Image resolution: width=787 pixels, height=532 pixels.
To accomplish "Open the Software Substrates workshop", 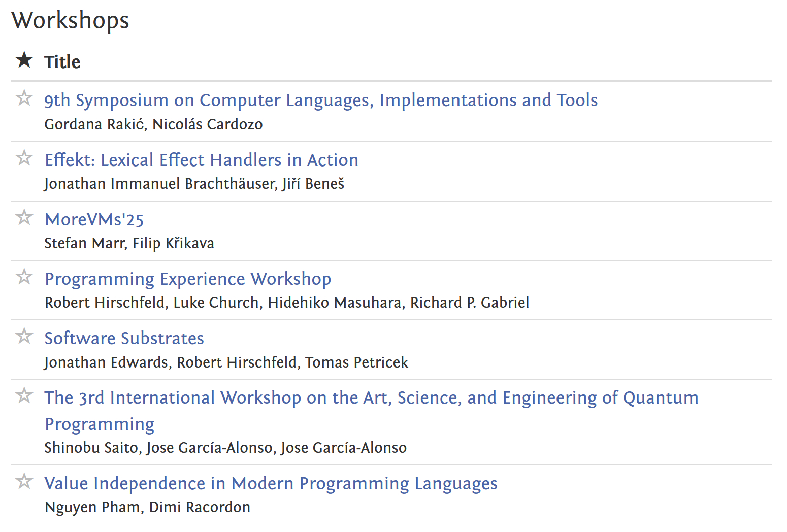I will tap(124, 338).
